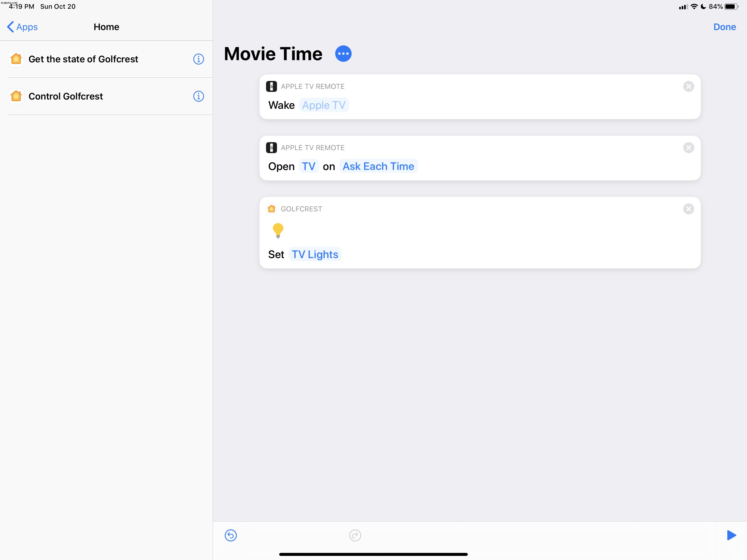
Task: Tap the Movie Time title
Action: (x=273, y=54)
